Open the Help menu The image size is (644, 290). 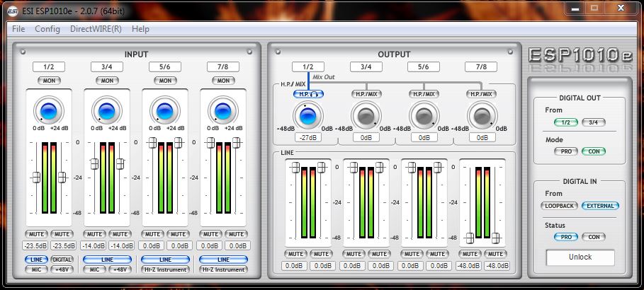(140, 29)
